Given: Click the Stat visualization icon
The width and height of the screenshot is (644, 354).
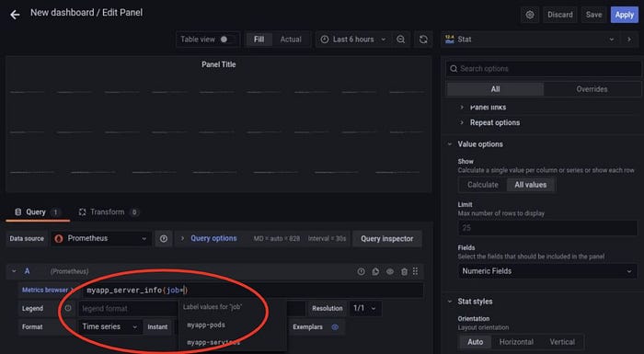Looking at the screenshot, I should pyautogui.click(x=450, y=40).
